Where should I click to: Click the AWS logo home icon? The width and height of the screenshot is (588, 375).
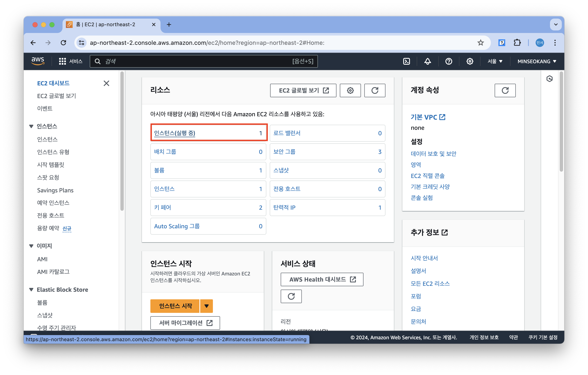point(38,61)
